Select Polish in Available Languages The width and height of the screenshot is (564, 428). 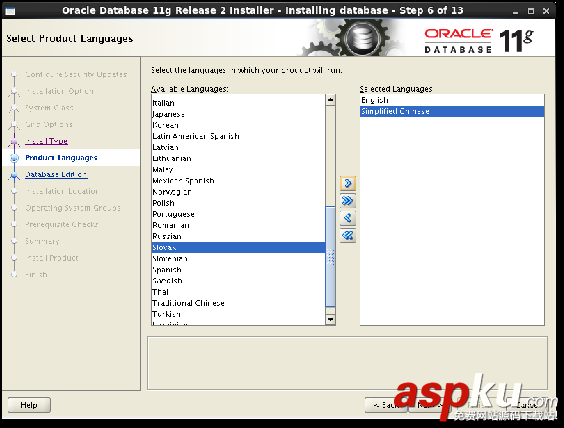click(x=238, y=203)
